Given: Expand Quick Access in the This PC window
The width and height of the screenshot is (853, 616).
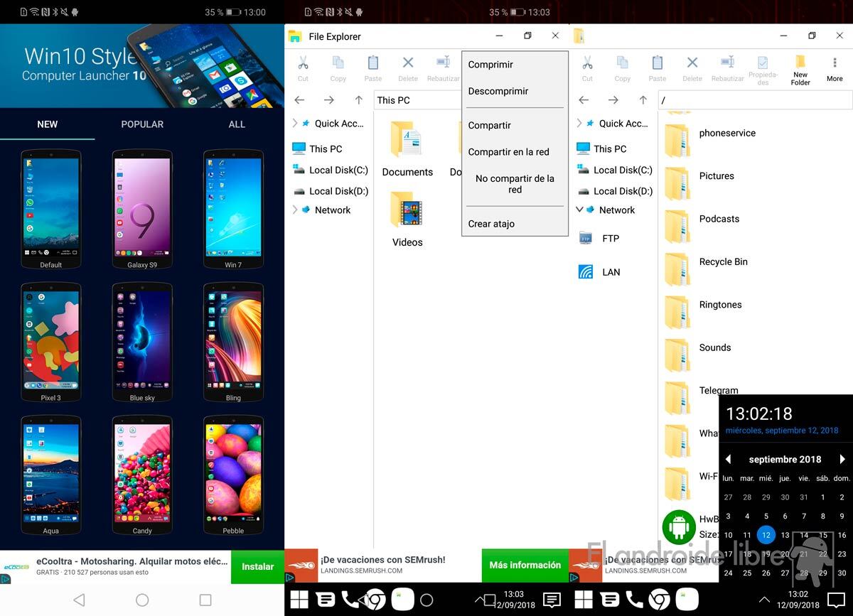Looking at the screenshot, I should pos(295,123).
